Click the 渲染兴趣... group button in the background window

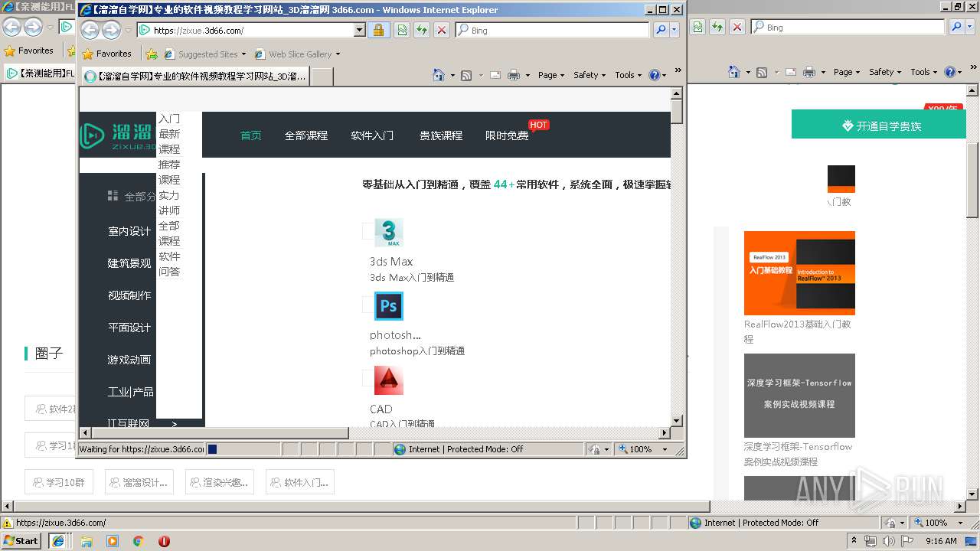click(x=220, y=483)
